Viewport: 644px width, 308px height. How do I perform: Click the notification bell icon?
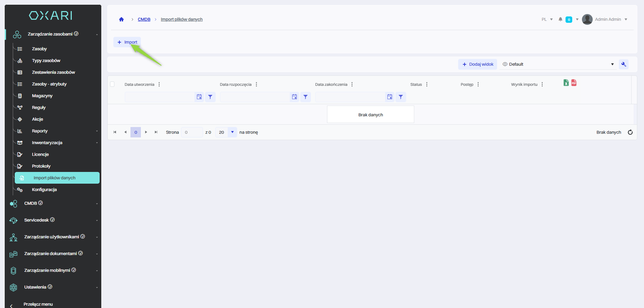click(x=560, y=19)
